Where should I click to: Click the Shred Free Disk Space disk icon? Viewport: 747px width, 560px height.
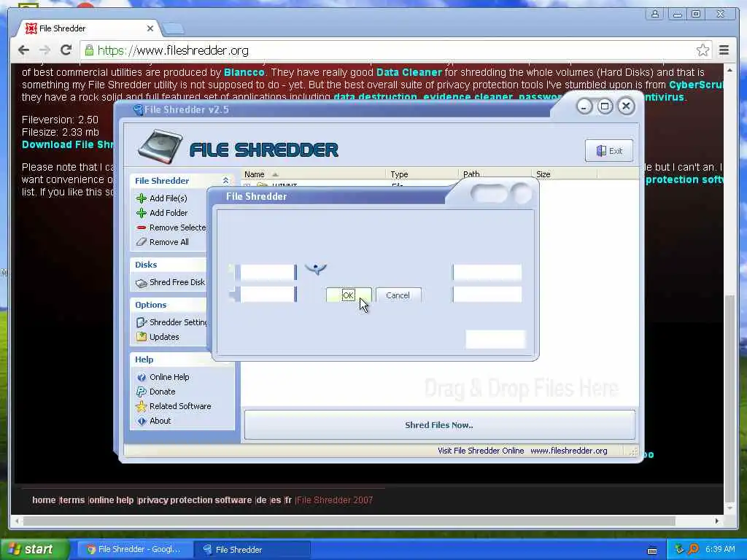141,283
